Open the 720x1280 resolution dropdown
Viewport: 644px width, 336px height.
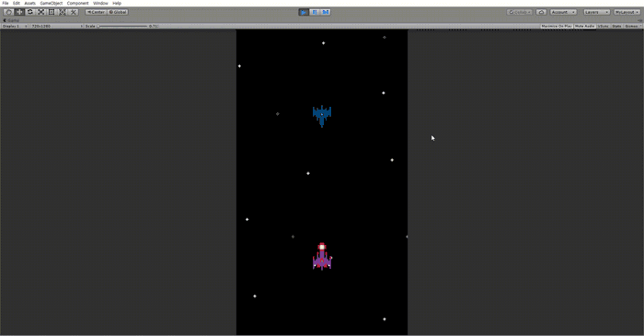56,26
